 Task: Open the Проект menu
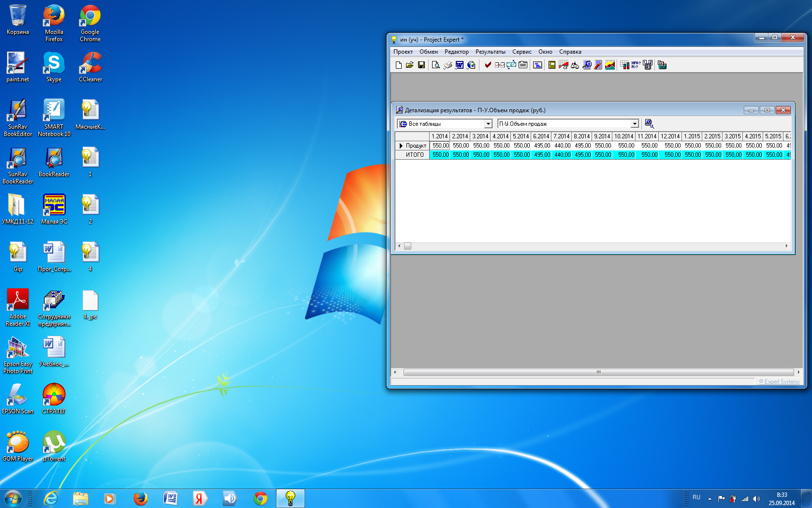pyautogui.click(x=403, y=52)
